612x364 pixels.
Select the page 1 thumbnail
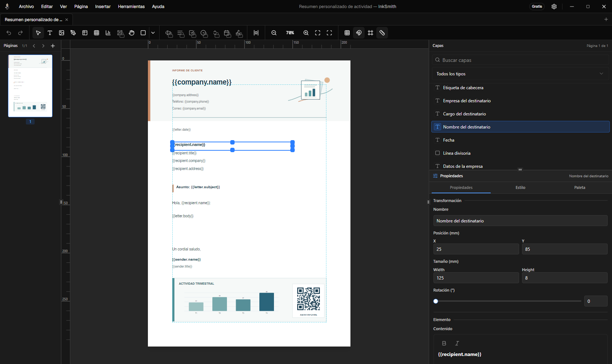[30, 86]
